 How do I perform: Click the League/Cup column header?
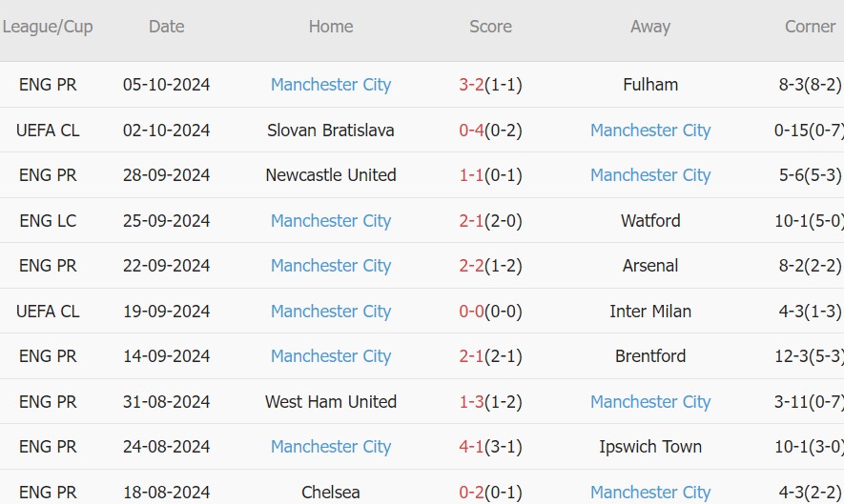48,27
